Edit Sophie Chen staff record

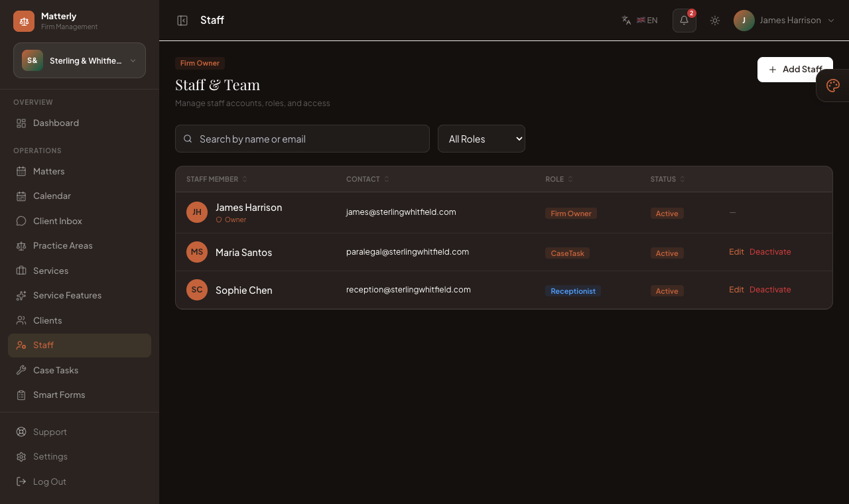736,290
